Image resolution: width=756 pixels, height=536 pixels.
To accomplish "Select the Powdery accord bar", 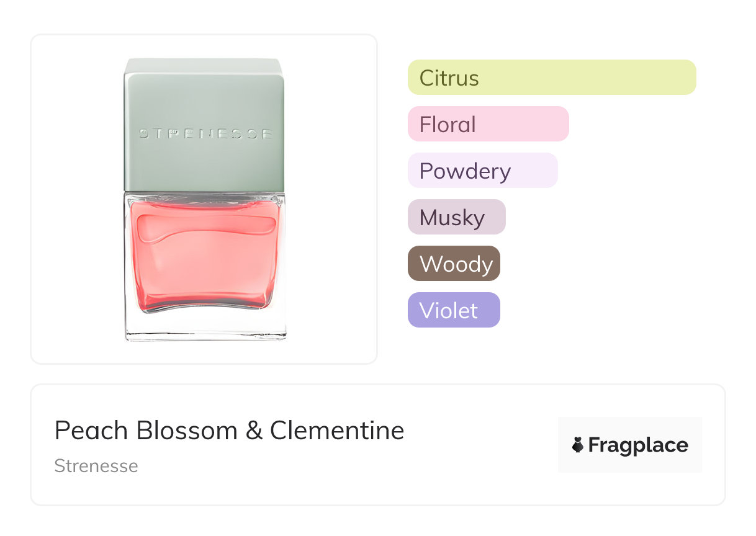I will (482, 171).
